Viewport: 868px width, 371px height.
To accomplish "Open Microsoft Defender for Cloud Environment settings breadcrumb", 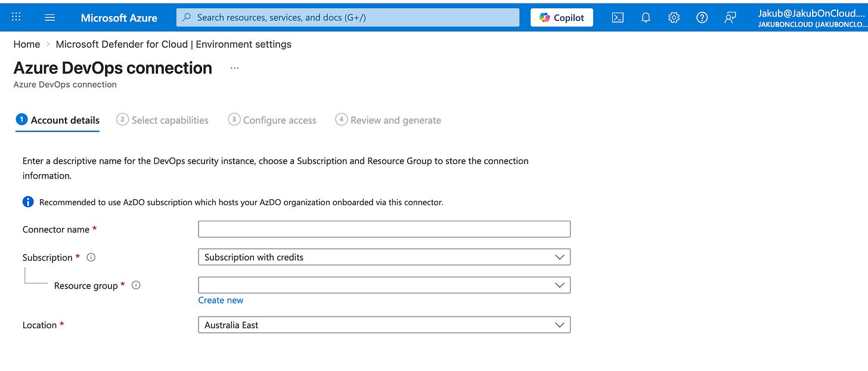I will (173, 44).
